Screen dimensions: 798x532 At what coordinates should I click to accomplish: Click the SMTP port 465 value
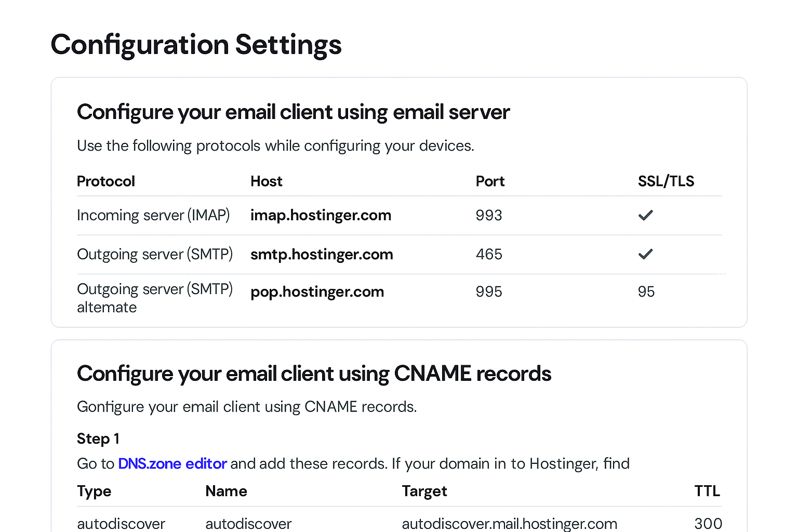(x=489, y=254)
